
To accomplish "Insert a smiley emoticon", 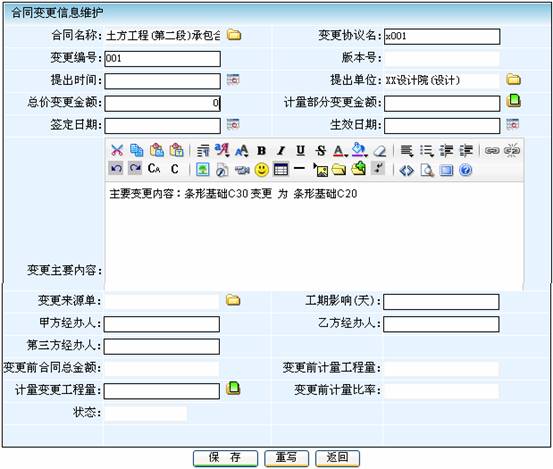I will pos(261,170).
